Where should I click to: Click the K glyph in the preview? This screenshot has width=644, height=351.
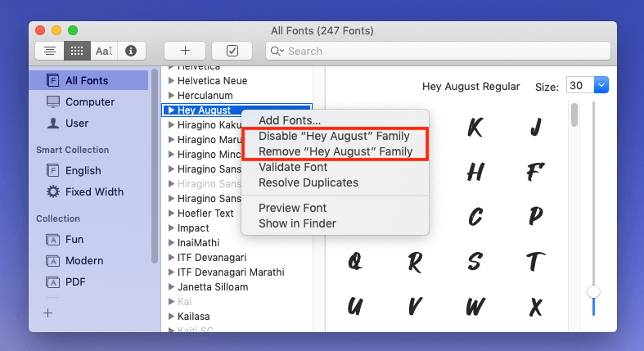click(475, 127)
